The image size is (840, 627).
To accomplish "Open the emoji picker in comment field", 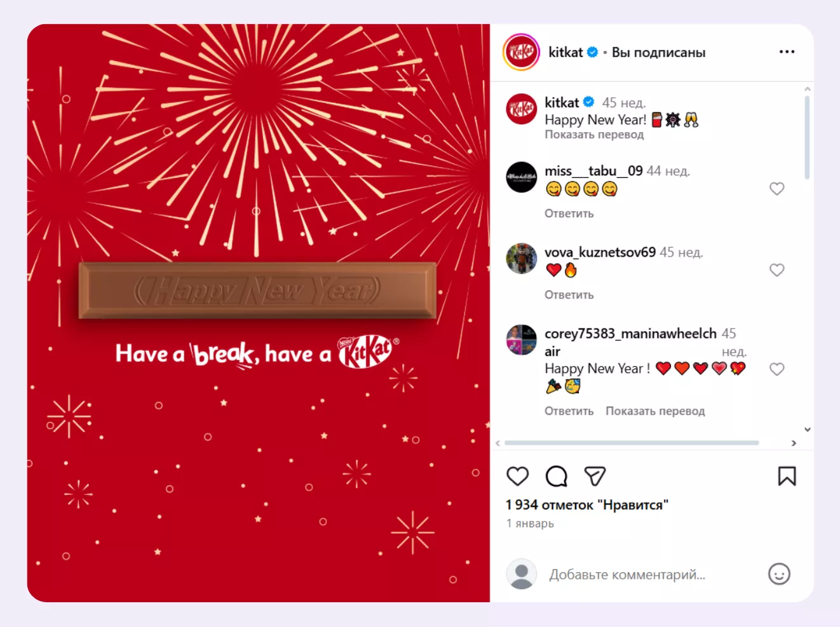I will tap(779, 574).
